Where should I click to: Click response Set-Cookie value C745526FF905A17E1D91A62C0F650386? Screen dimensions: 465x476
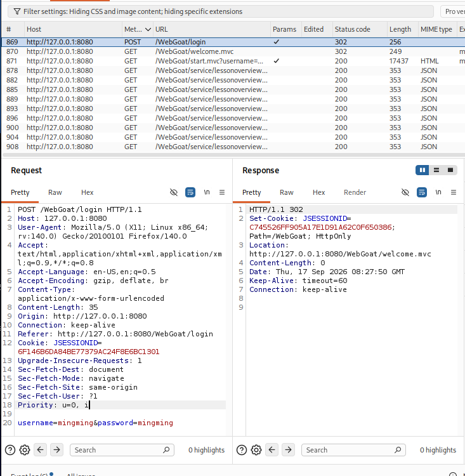(320, 227)
